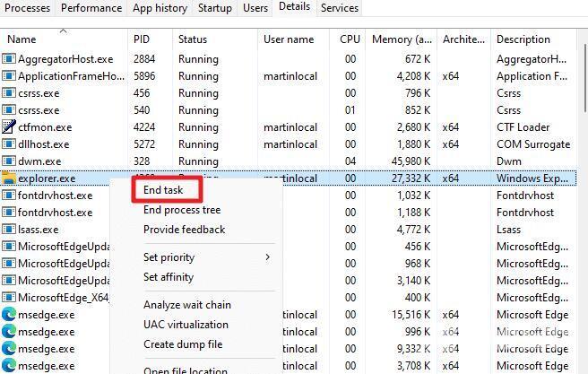The height and width of the screenshot is (374, 588).
Task: Switch to the Users tab
Action: point(255,8)
